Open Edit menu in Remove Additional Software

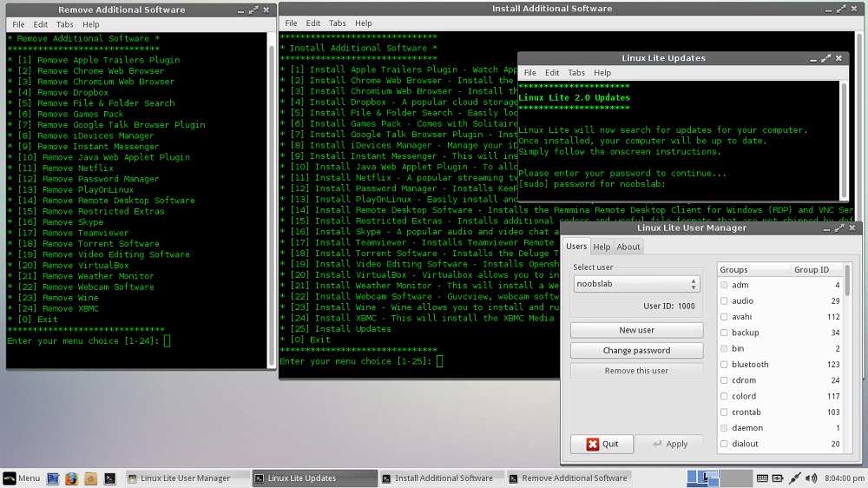tap(41, 24)
